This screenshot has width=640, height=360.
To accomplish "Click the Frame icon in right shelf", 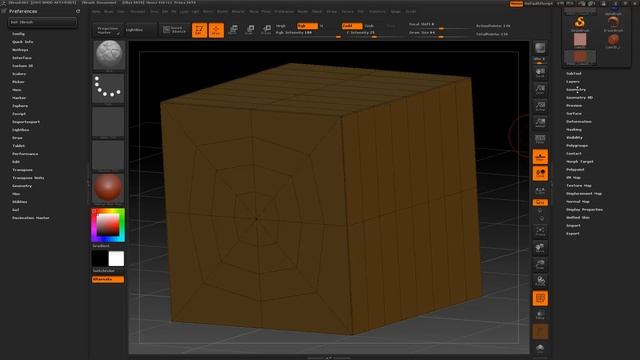I will click(540, 231).
